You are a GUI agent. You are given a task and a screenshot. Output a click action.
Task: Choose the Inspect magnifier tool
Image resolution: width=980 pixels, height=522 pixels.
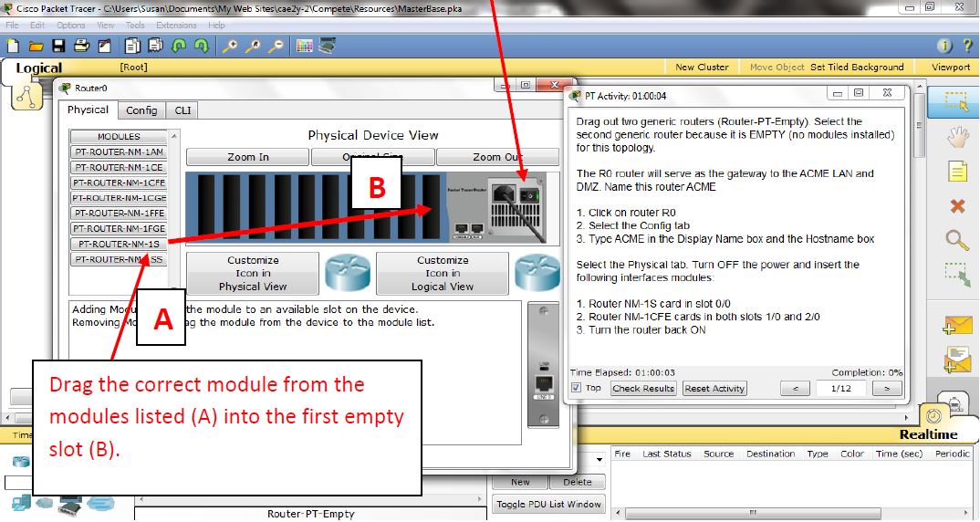pyautogui.click(x=957, y=240)
